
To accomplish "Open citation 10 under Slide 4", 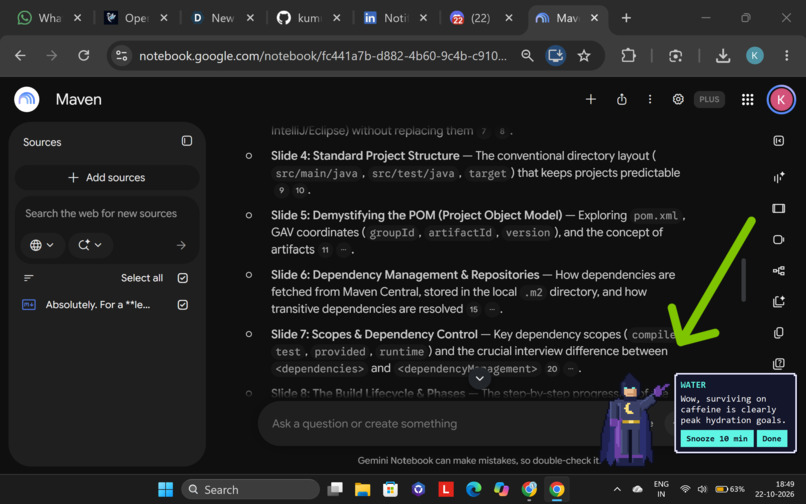I will (300, 190).
